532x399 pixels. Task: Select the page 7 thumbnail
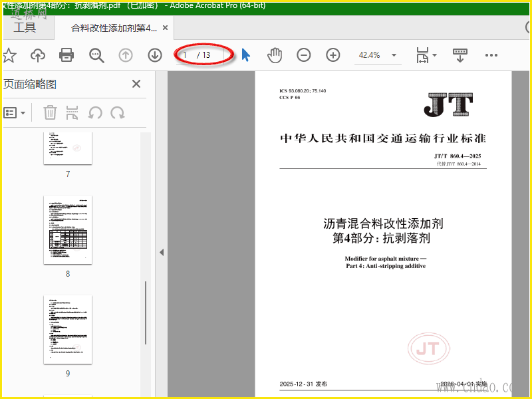pyautogui.click(x=68, y=148)
